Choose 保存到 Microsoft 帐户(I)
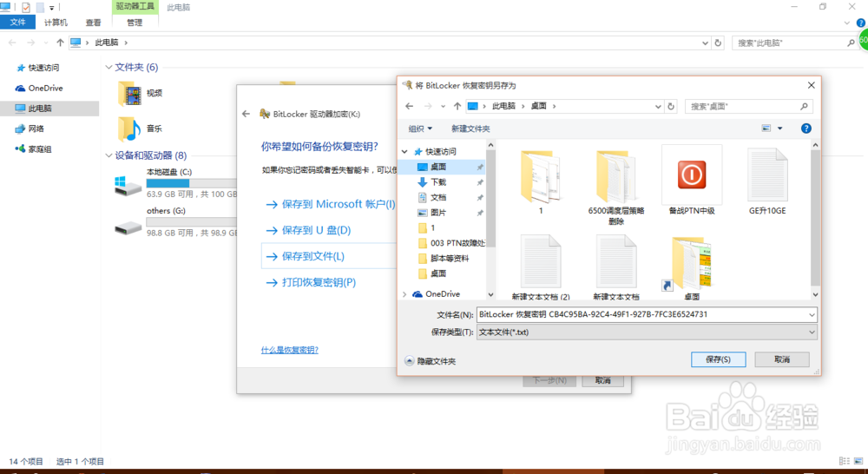Screen dimensions: 868x474 [331, 204]
